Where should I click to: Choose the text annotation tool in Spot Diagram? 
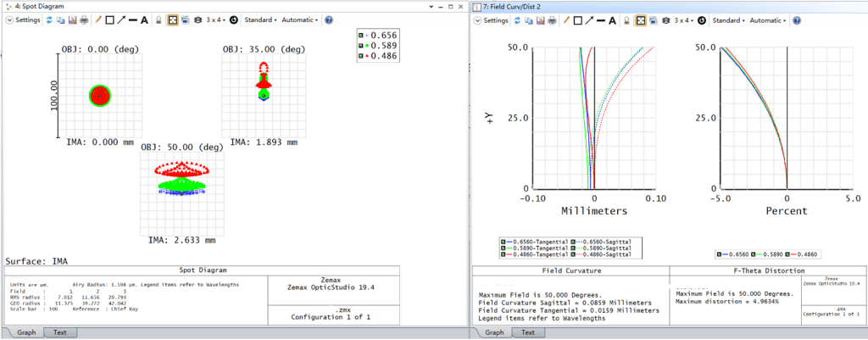(144, 20)
